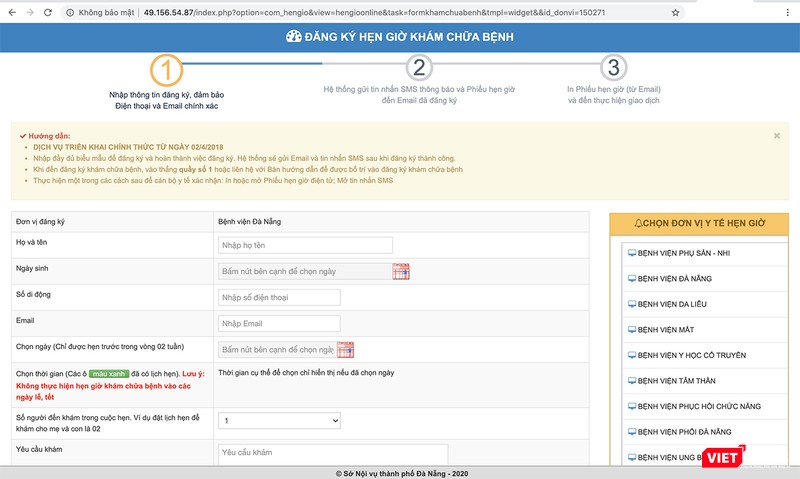Select BỆNH VIỆN PHỤC HỒI CHỨC NĂNG
Image resolution: width=800 pixels, height=479 pixels.
(x=699, y=406)
